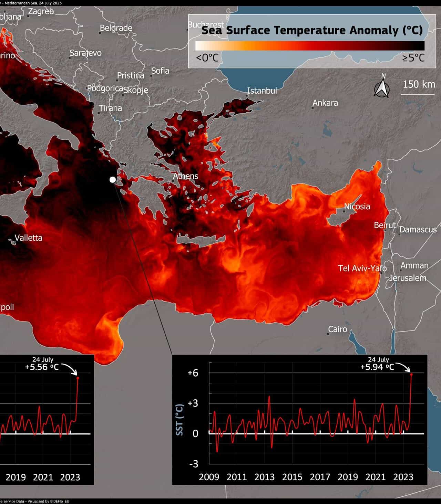Click the Sarajevo city label

pos(85,53)
